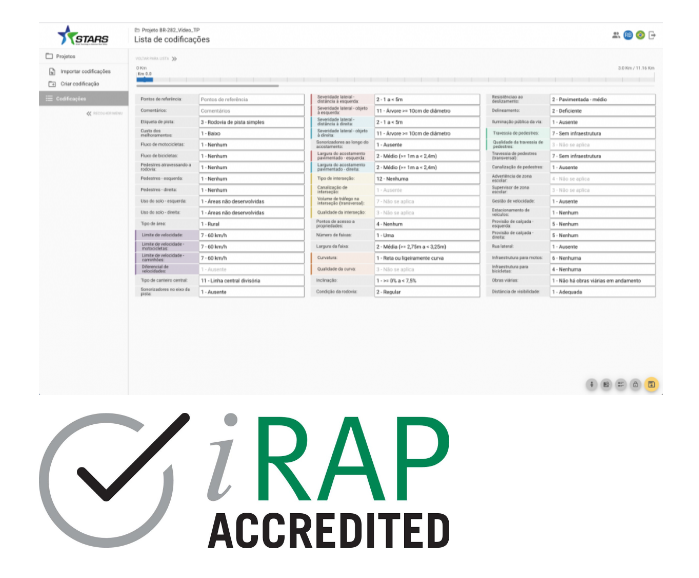Open Severidade lateral - distância à esquerda dropdown
The image size is (699, 578).
tap(427, 99)
